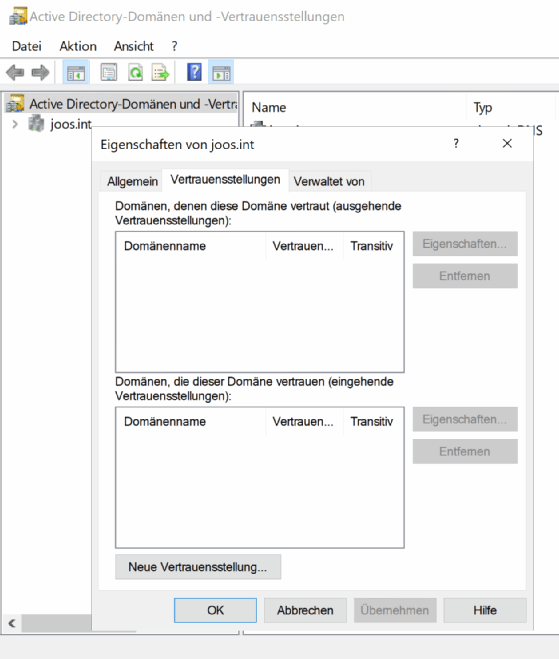Cancel with the Abbrechen button
The width and height of the screenshot is (559, 659).
[305, 610]
